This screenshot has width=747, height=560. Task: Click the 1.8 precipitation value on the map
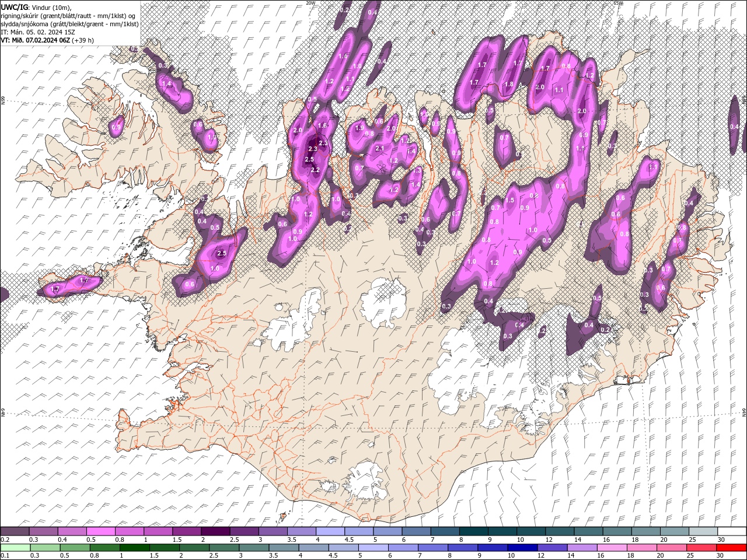[x=509, y=84]
